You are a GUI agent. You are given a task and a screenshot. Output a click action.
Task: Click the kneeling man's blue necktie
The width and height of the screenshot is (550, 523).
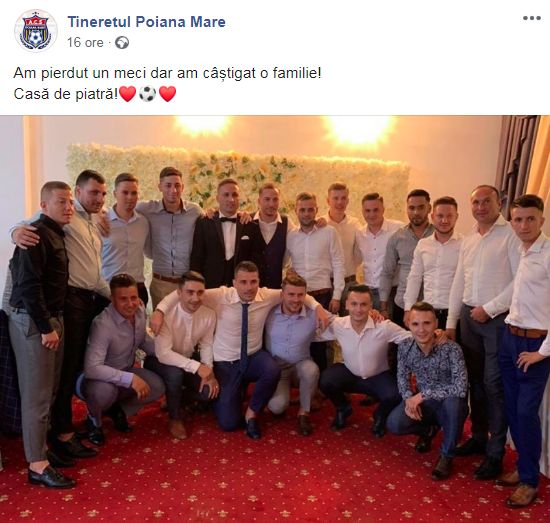244,331
